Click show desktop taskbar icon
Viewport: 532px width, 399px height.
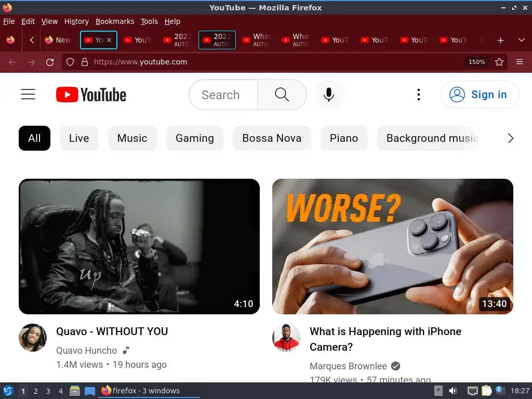89,391
